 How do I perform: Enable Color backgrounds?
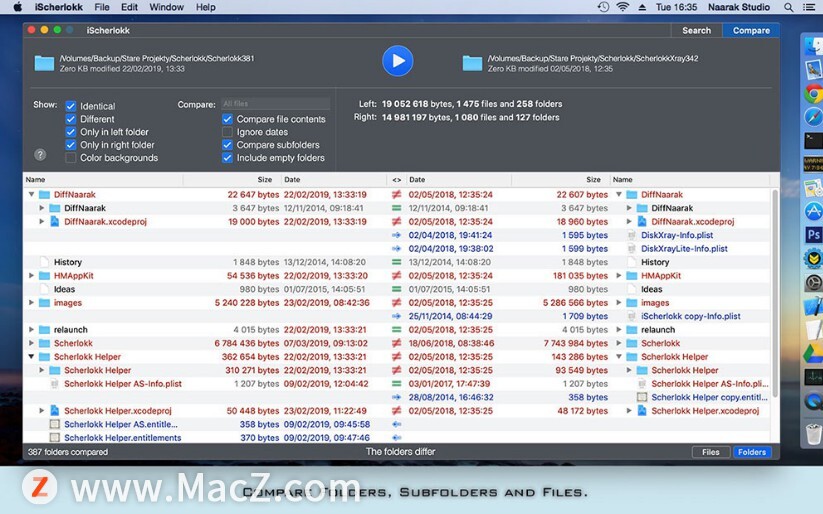[70, 158]
